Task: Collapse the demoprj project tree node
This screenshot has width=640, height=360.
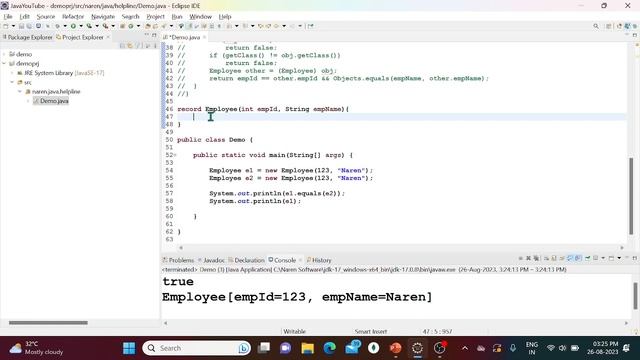Action: (4, 63)
